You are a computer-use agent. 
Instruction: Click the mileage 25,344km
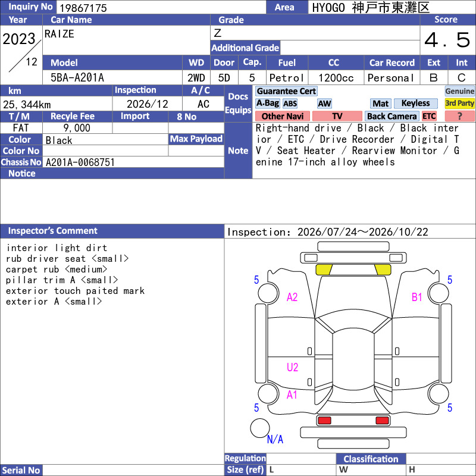tap(27, 105)
